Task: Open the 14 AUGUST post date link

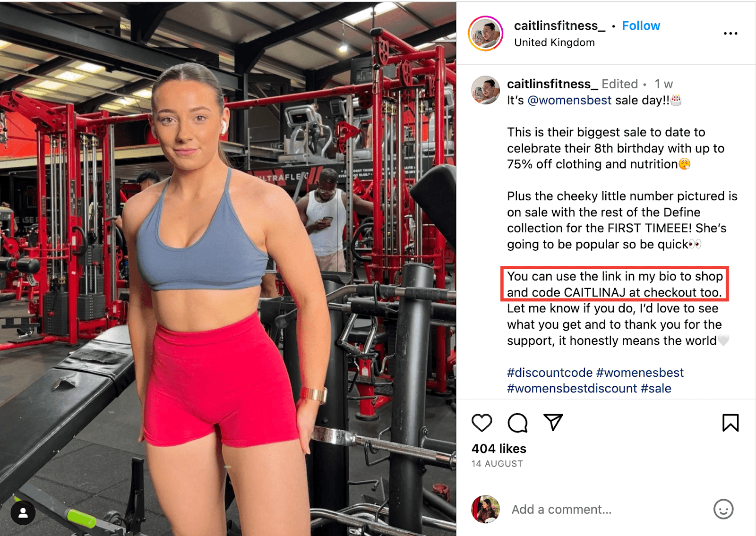Action: [497, 464]
